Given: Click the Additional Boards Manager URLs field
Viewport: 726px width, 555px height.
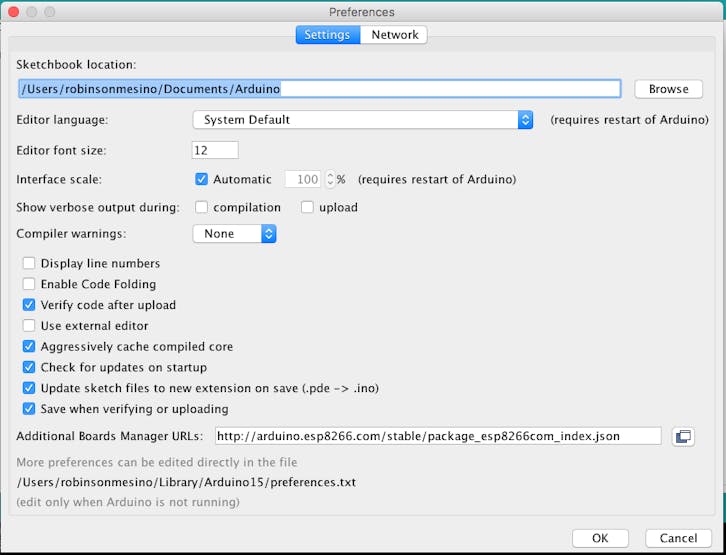Looking at the screenshot, I should 438,436.
